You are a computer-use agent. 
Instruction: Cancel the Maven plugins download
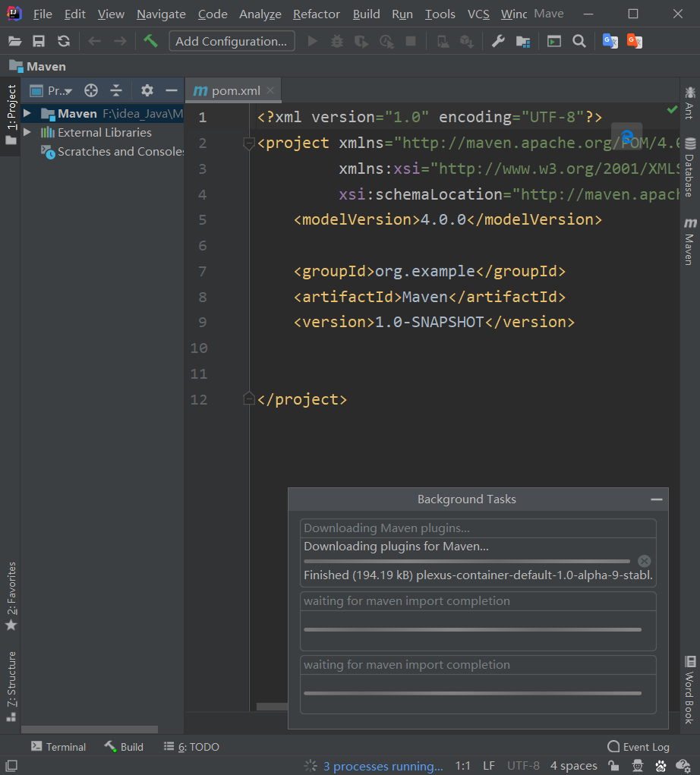coord(644,561)
